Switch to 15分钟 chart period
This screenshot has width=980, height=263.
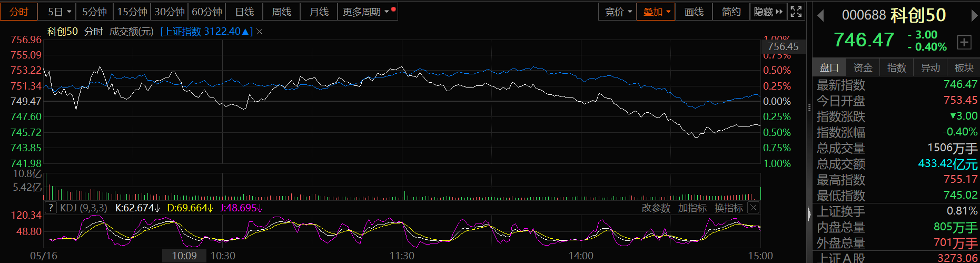pyautogui.click(x=132, y=12)
